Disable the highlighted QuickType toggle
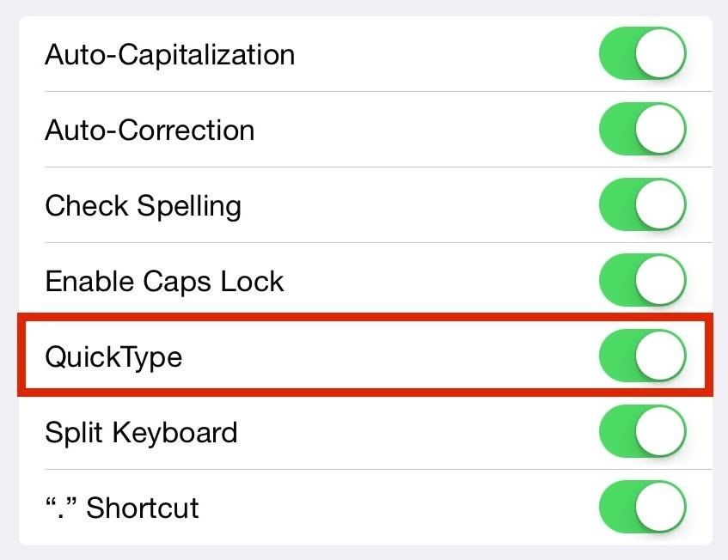This screenshot has width=728, height=560. [x=642, y=356]
